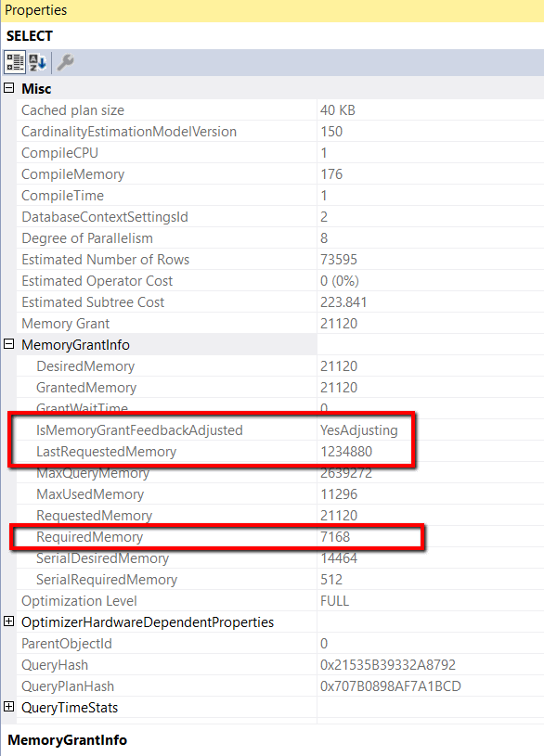This screenshot has width=544, height=756.
Task: Expand the QueryTimeStats node
Action: 8,707
